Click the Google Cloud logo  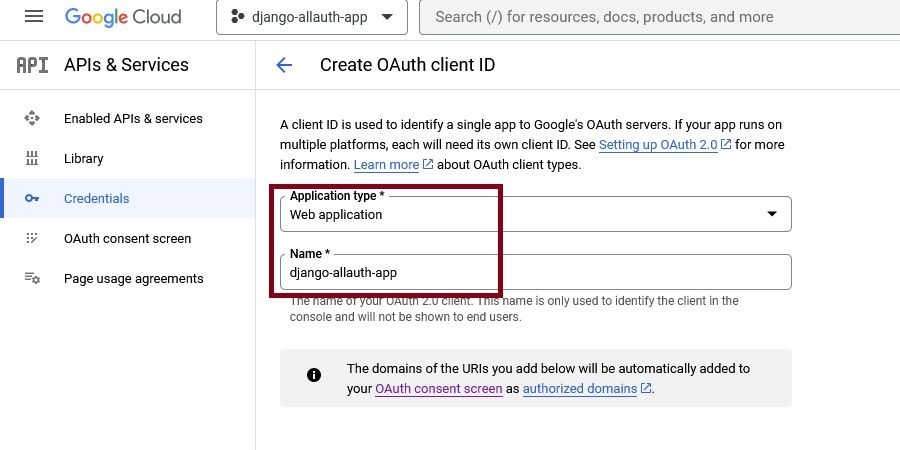coord(123,17)
